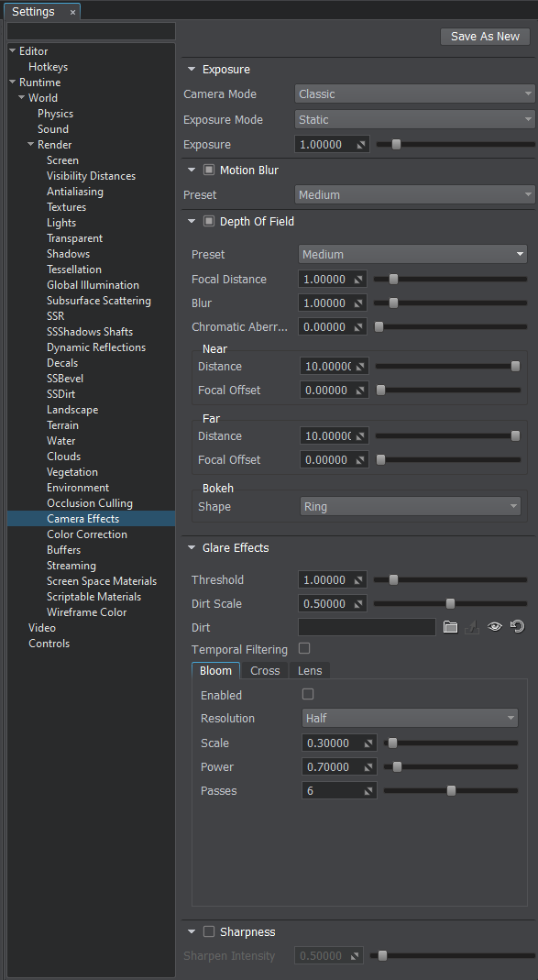Screen dimensions: 538x980
Task: Click the eye icon beside Dirt field
Action: click(495, 627)
